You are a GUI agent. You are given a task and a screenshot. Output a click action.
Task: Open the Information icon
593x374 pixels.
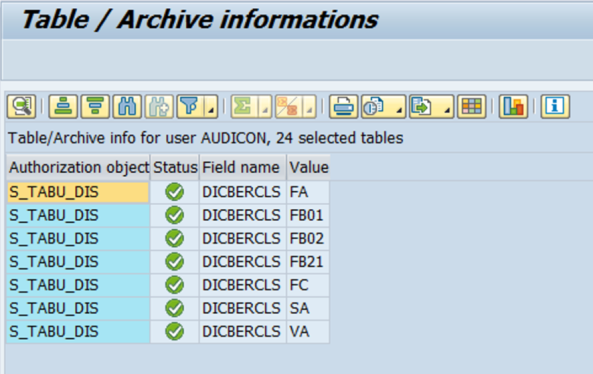[555, 106]
